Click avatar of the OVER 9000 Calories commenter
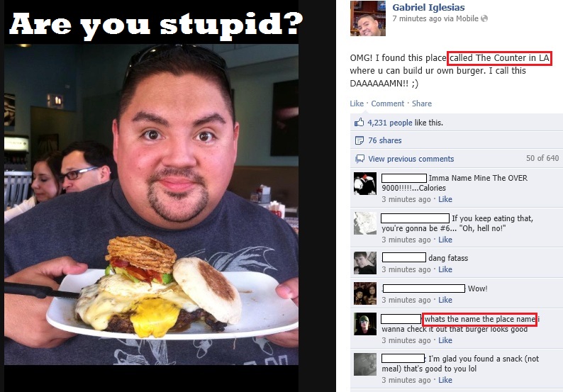563x392 pixels. [365, 184]
